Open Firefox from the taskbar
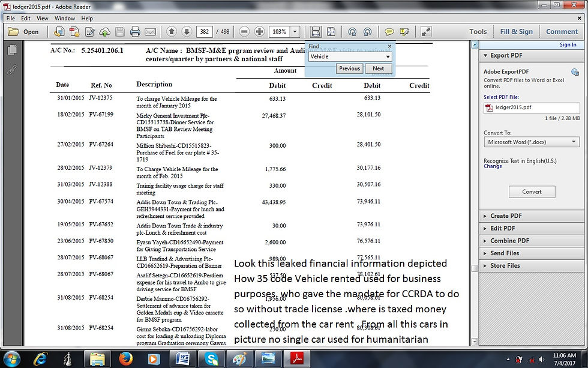The width and height of the screenshot is (588, 368). (x=126, y=359)
